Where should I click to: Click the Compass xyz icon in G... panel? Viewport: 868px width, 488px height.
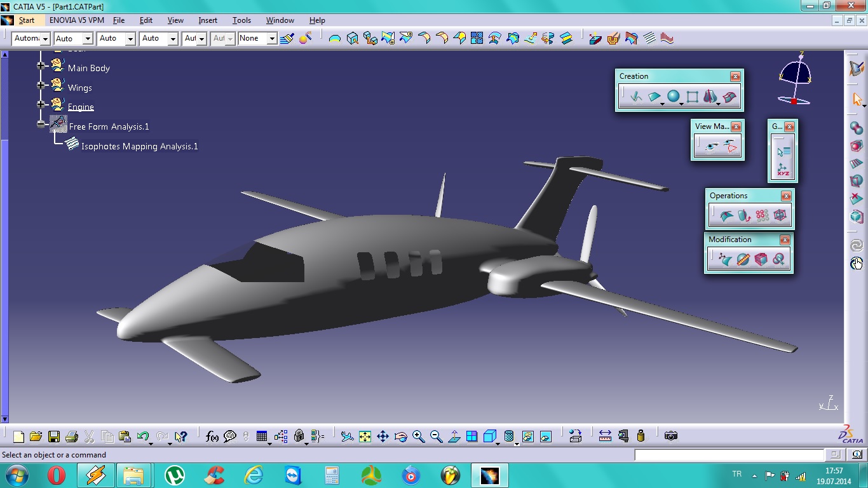coord(783,170)
